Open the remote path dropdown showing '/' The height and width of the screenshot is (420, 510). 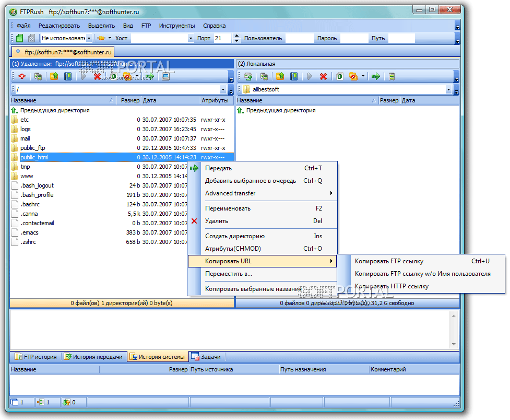coord(223,89)
